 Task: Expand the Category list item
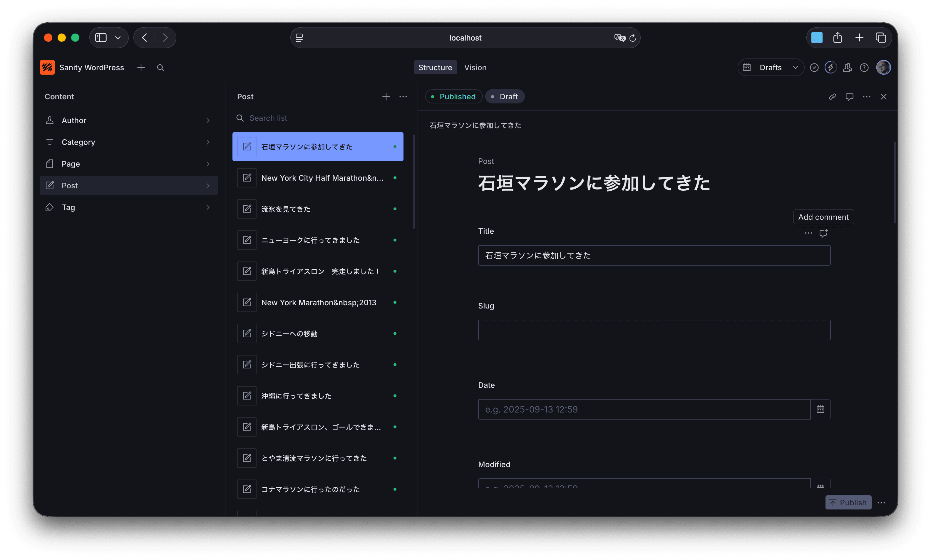click(128, 142)
